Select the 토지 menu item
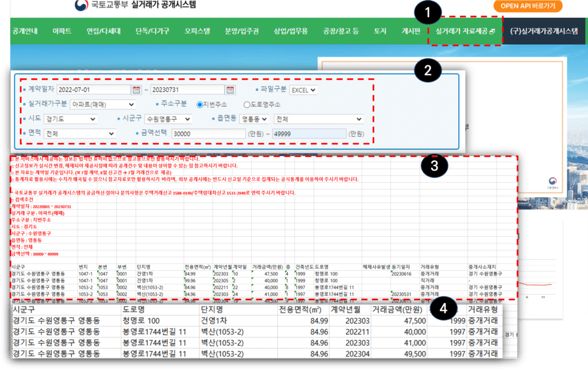Screen dimensions: 588x369 coord(380,31)
